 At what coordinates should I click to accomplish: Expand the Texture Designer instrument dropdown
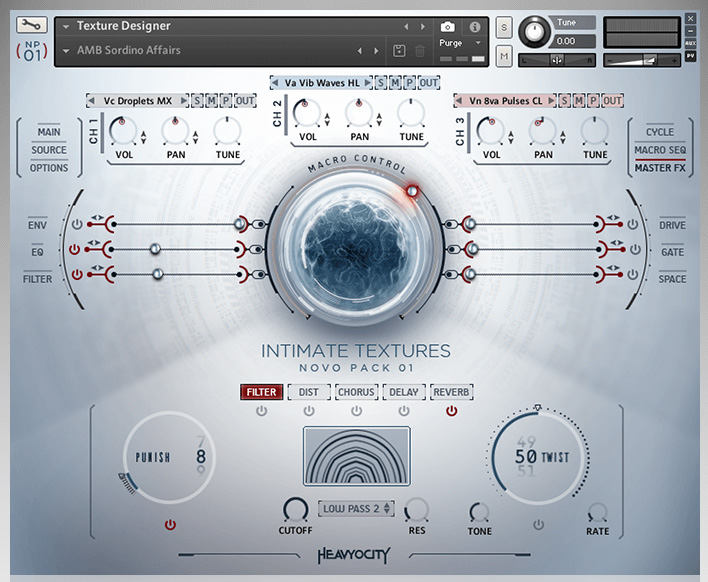[66, 26]
